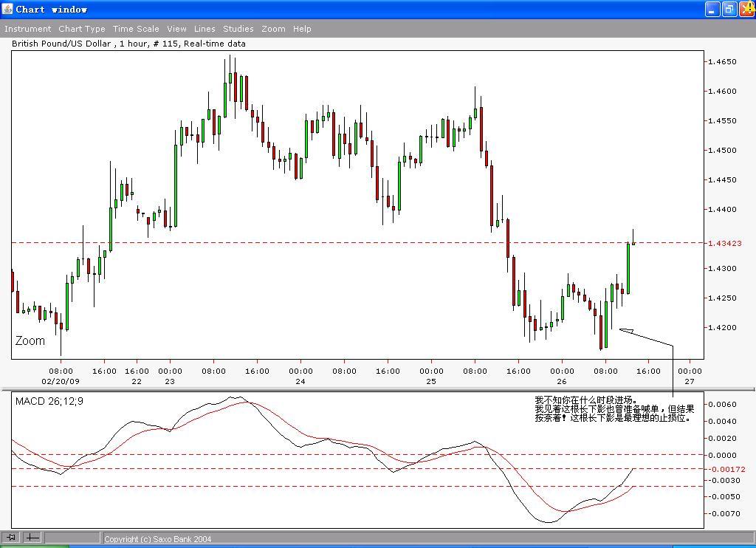Click the 0.0040 MACD axis label

pyautogui.click(x=722, y=421)
